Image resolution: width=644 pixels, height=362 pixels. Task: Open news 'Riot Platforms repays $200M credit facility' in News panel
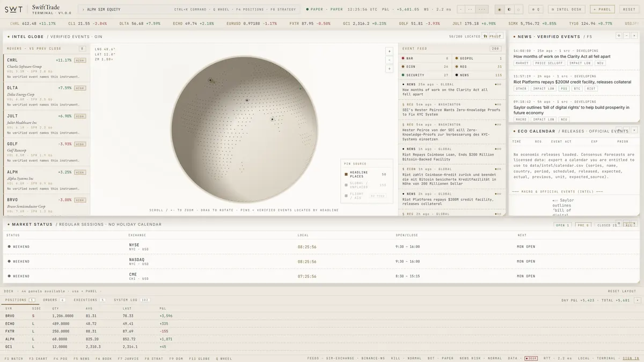tap(572, 82)
